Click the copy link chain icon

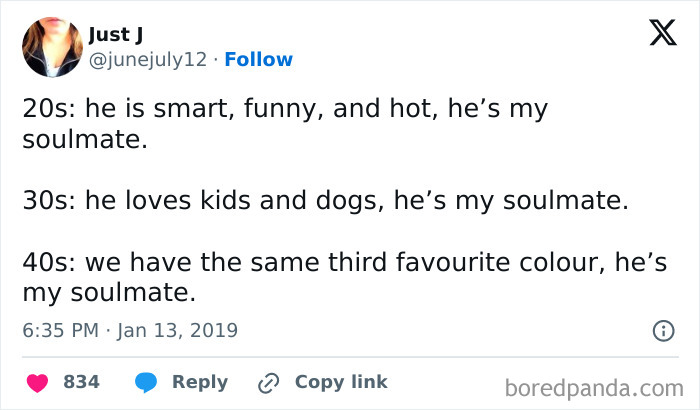click(x=267, y=382)
